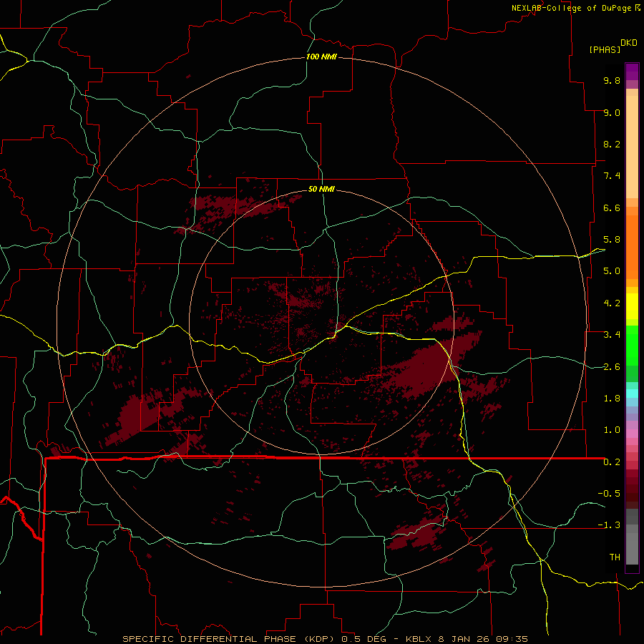
Task: Click the 3.4 value on the color scale
Action: 612,335
